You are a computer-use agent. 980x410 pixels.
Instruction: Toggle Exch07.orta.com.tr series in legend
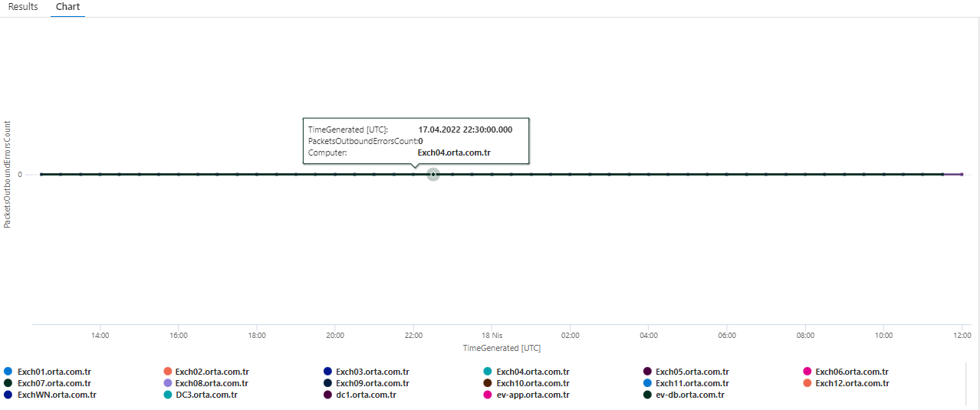pyautogui.click(x=48, y=383)
